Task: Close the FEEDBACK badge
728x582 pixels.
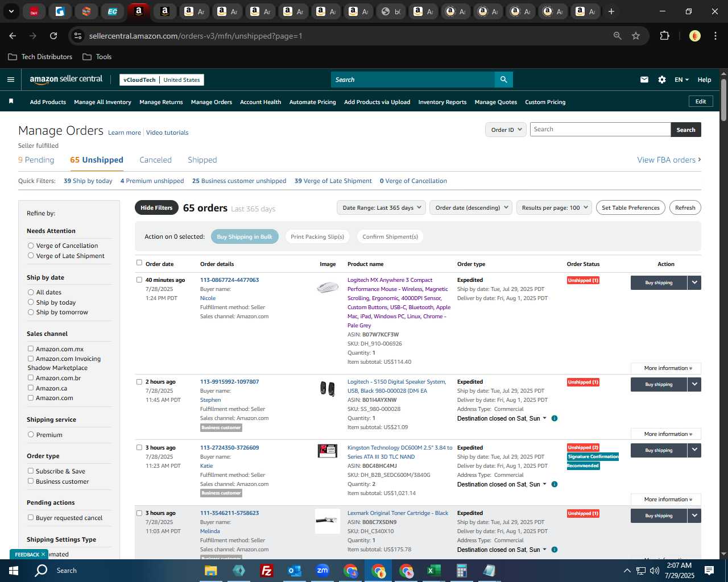Action: pyautogui.click(x=43, y=554)
